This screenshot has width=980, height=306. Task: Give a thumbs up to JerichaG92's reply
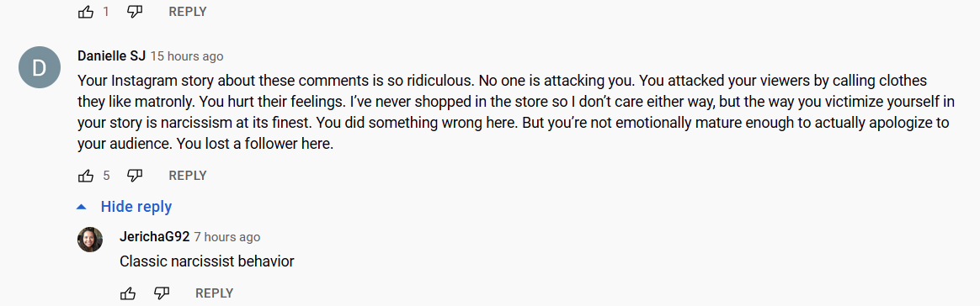[127, 293]
